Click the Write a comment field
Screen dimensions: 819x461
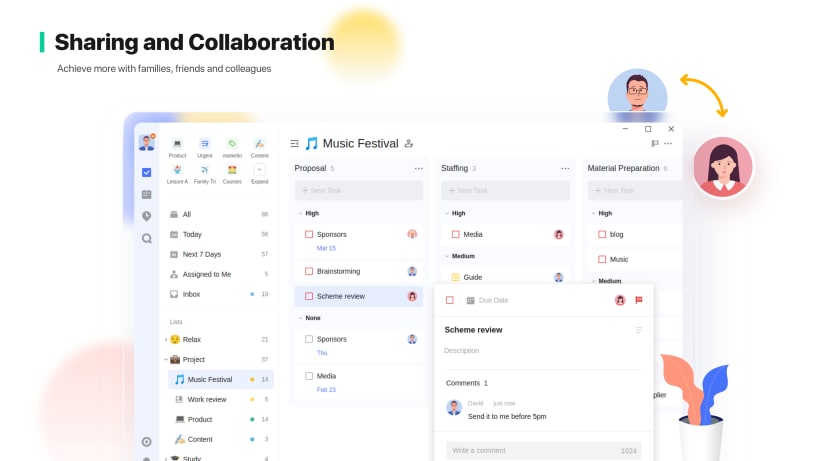pyautogui.click(x=544, y=451)
